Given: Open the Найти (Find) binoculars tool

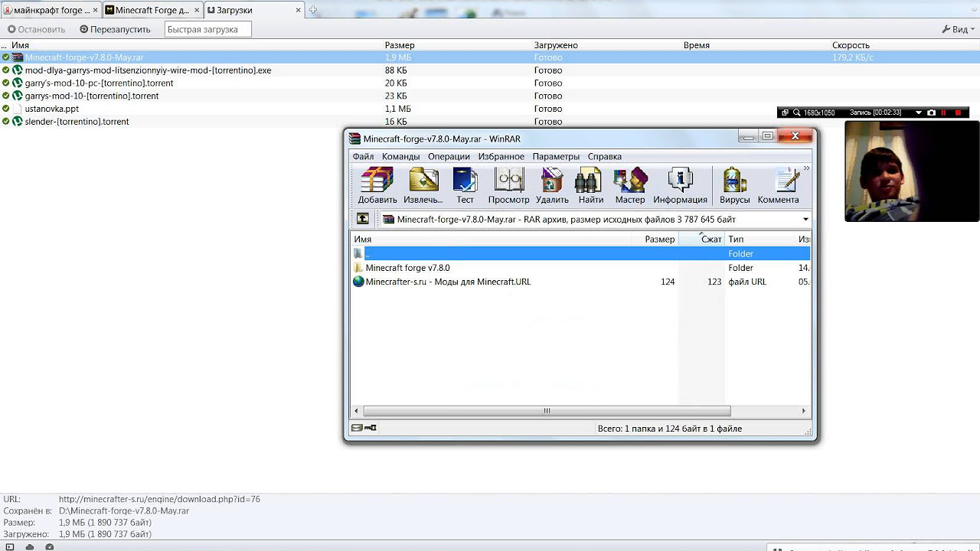Looking at the screenshot, I should pos(591,186).
